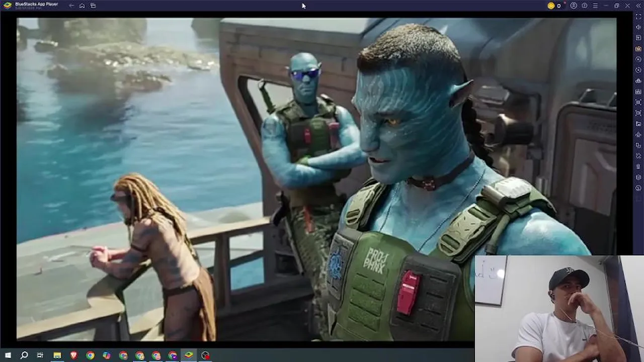Open the BlueStacks home screen icon
The image size is (644, 362).
[82, 6]
